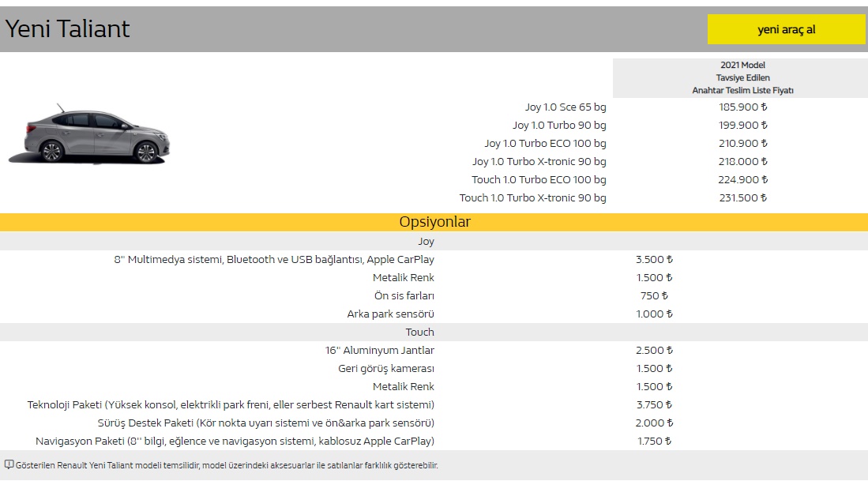Select "Joy 1.0 Turbo 90 bg" trim label
This screenshot has height=481, width=868.
point(559,125)
